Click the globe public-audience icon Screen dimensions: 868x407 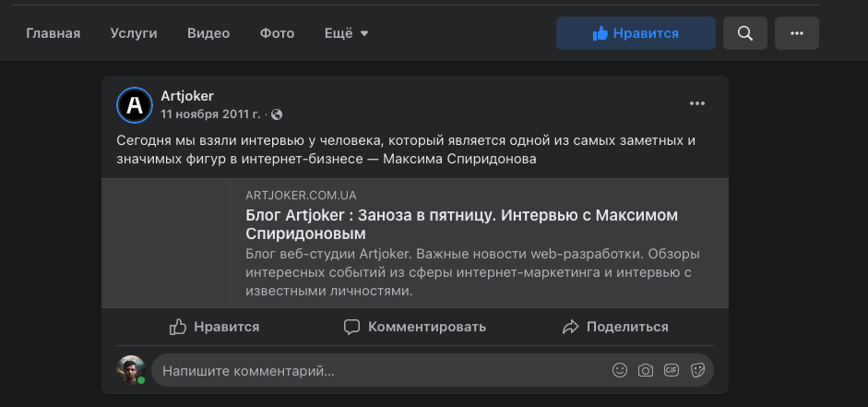click(x=277, y=114)
